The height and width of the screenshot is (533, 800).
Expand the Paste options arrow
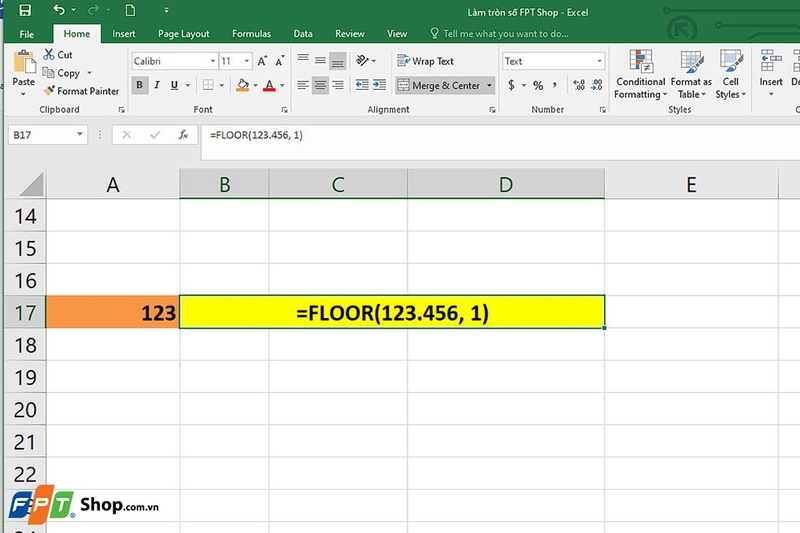click(23, 94)
